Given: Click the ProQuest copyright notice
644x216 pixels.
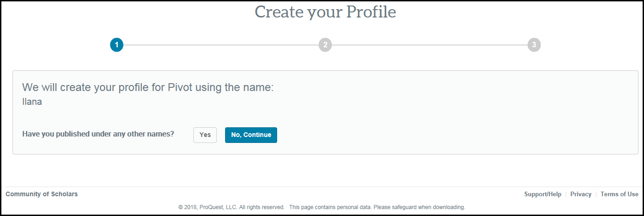Looking at the screenshot, I should pos(231,207).
